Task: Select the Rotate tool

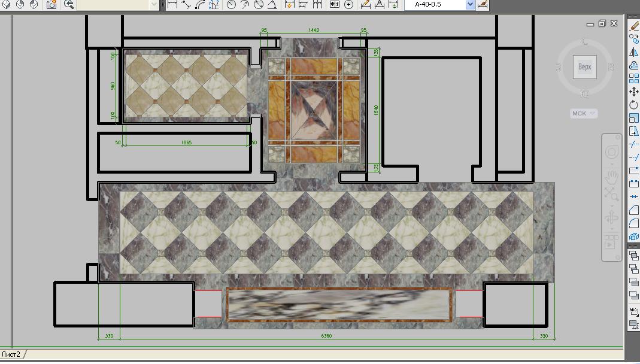Action: pyautogui.click(x=633, y=105)
